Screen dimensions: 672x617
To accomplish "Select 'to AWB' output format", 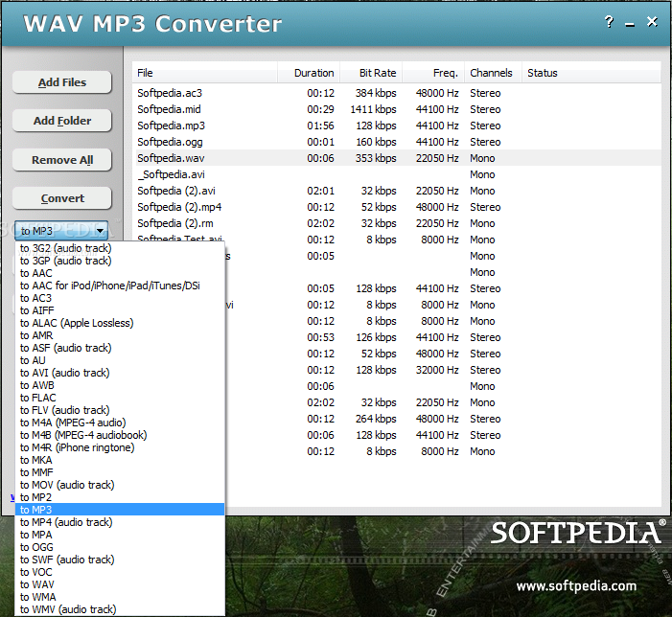I will coord(120,385).
